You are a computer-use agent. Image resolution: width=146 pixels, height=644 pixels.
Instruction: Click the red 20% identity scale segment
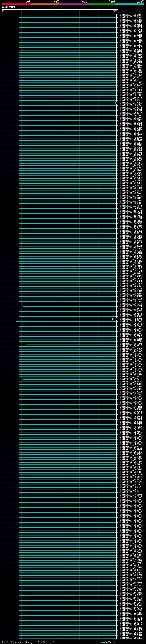pyautogui.click(x=16, y=4)
